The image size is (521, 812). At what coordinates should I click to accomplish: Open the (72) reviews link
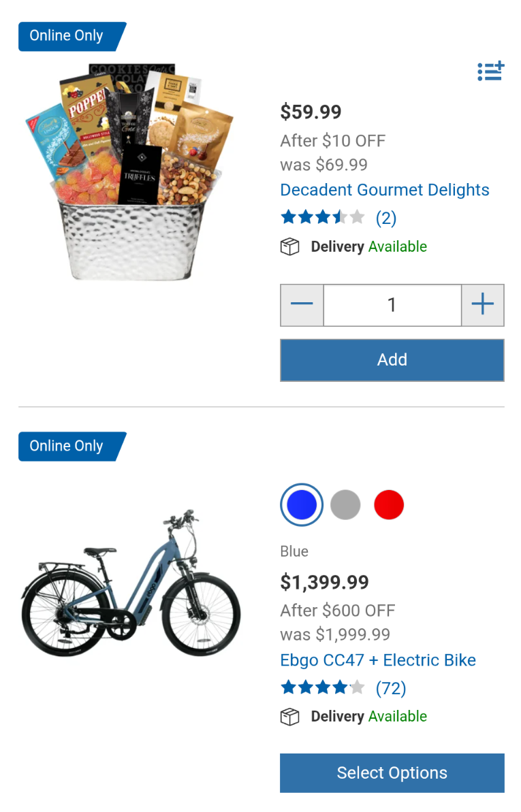390,688
